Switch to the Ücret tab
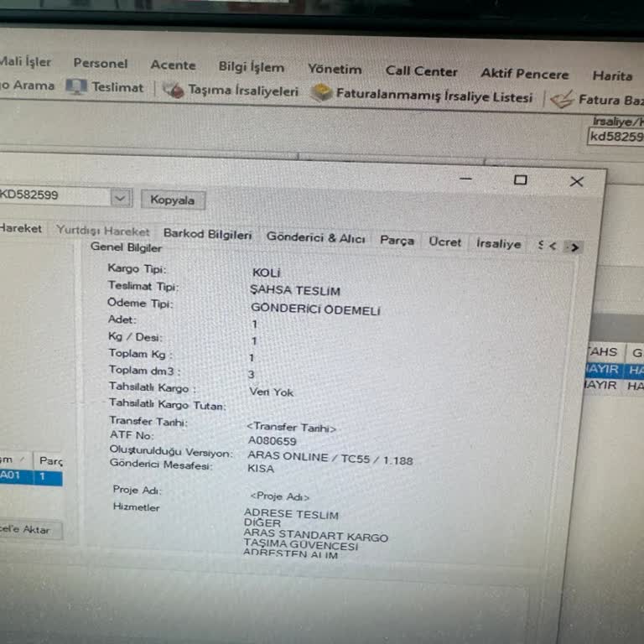Image resolution: width=644 pixels, height=644 pixels. pyautogui.click(x=445, y=241)
